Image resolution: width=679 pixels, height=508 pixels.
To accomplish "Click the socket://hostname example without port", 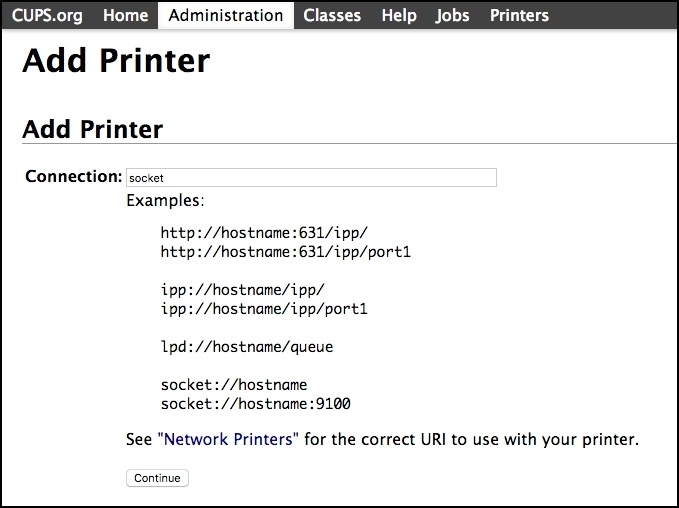I will [x=234, y=385].
